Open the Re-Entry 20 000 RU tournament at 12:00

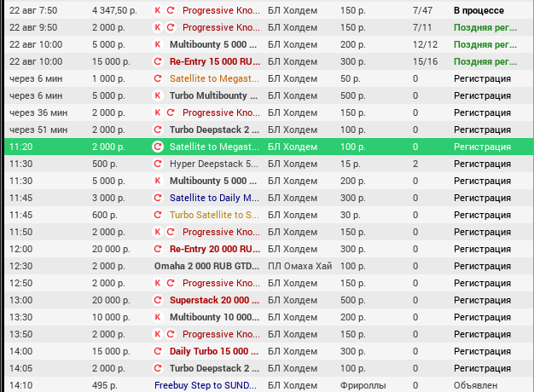coord(215,249)
